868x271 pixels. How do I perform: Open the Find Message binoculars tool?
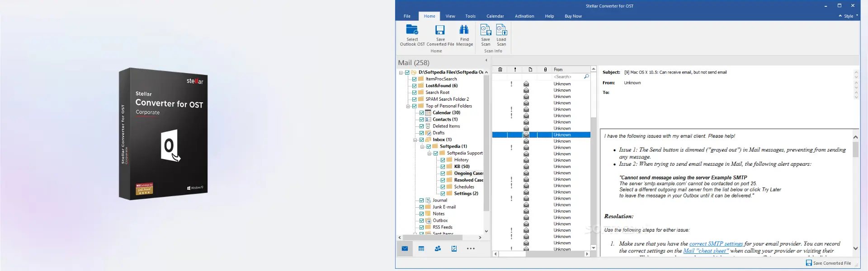click(464, 30)
